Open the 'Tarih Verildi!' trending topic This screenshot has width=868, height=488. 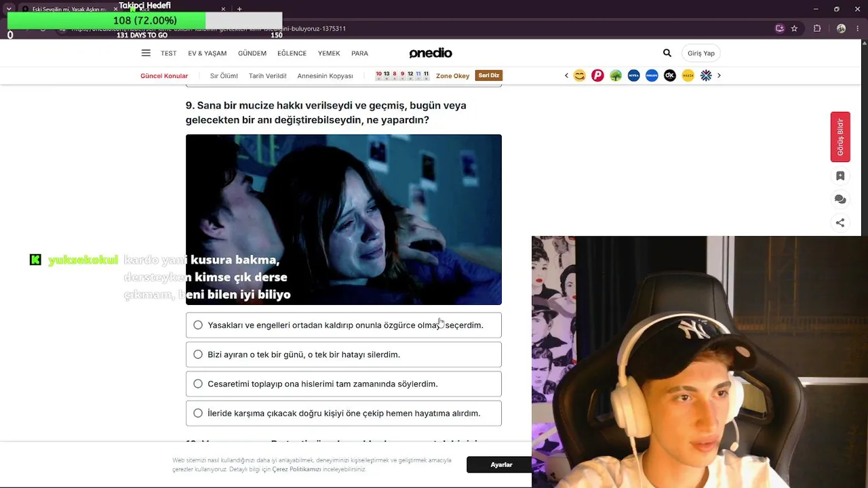[x=268, y=76]
